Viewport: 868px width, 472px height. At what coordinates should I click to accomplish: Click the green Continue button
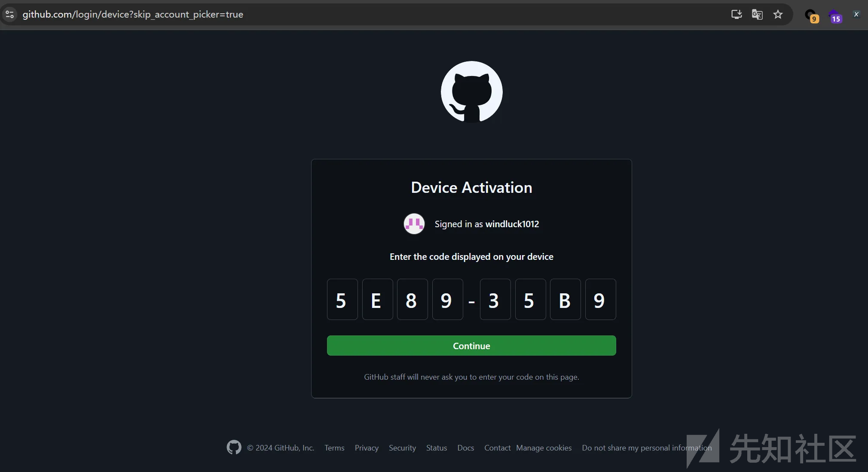(471, 346)
